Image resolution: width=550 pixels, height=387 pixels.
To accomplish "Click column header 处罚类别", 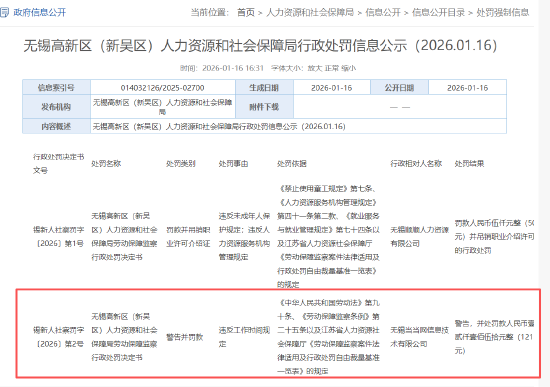I will pyautogui.click(x=181, y=164).
